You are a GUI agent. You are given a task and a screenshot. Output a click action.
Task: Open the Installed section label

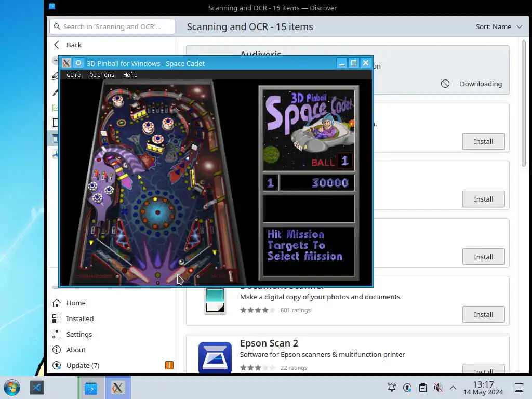79,318
